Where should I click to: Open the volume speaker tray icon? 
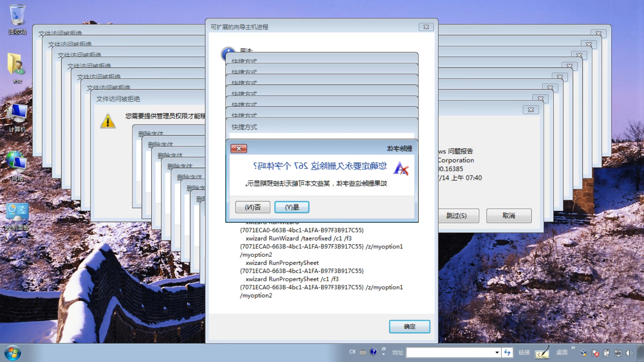[x=629, y=353]
